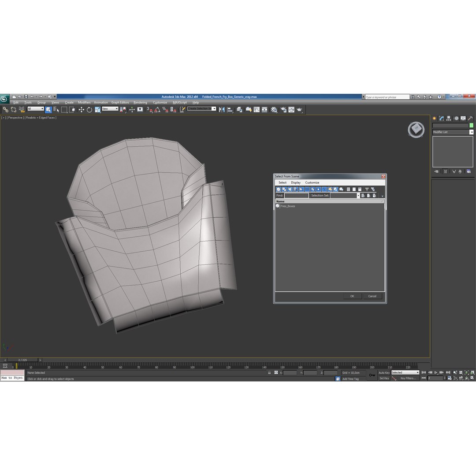Choose Rectangular Selection Region tool

[x=64, y=110]
